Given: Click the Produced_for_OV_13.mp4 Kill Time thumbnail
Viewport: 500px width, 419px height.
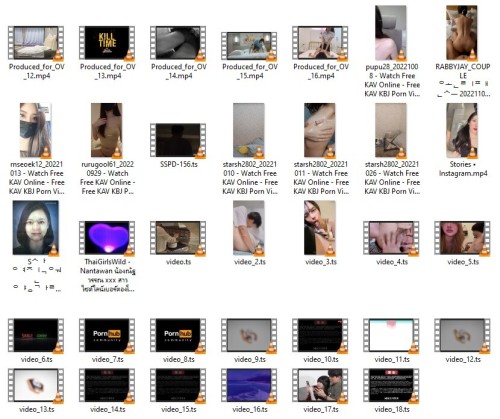Looking at the screenshot, I should 107,43.
